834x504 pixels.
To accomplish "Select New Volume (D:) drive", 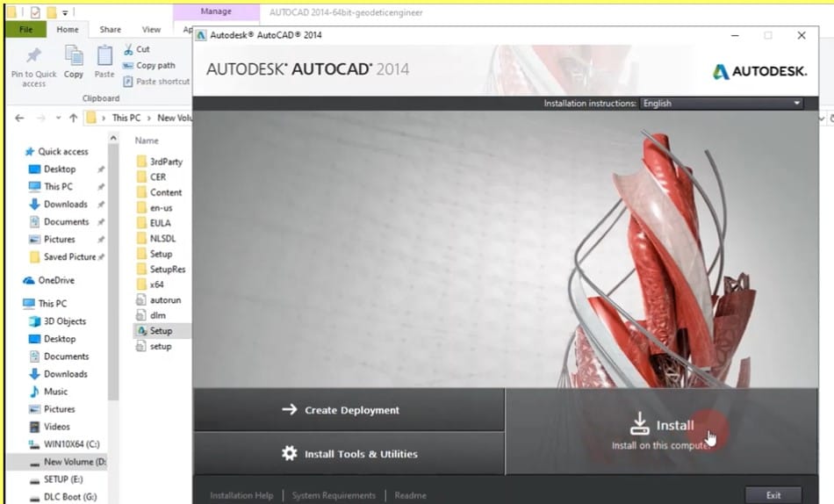I will click(x=75, y=462).
